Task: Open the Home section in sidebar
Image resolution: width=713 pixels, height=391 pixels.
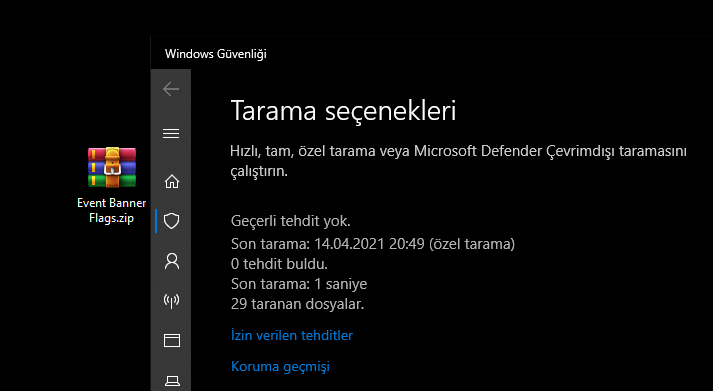Action: pos(171,182)
